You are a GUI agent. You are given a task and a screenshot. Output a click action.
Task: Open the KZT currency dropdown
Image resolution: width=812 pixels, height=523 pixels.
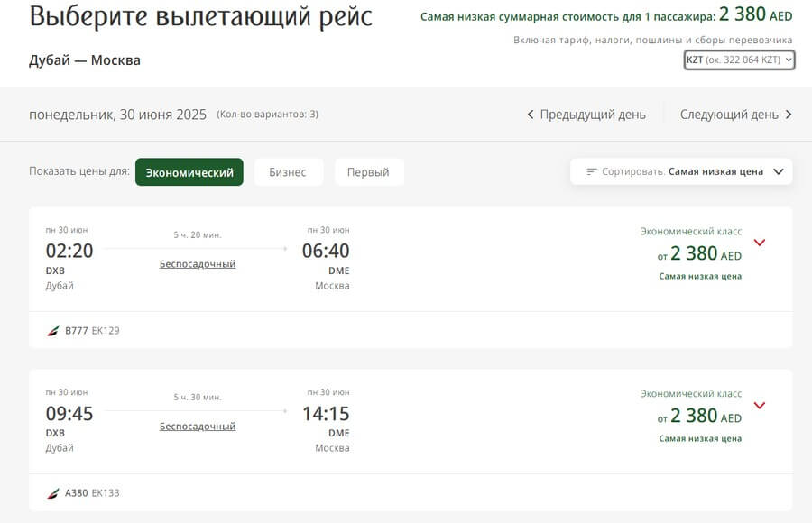[739, 60]
